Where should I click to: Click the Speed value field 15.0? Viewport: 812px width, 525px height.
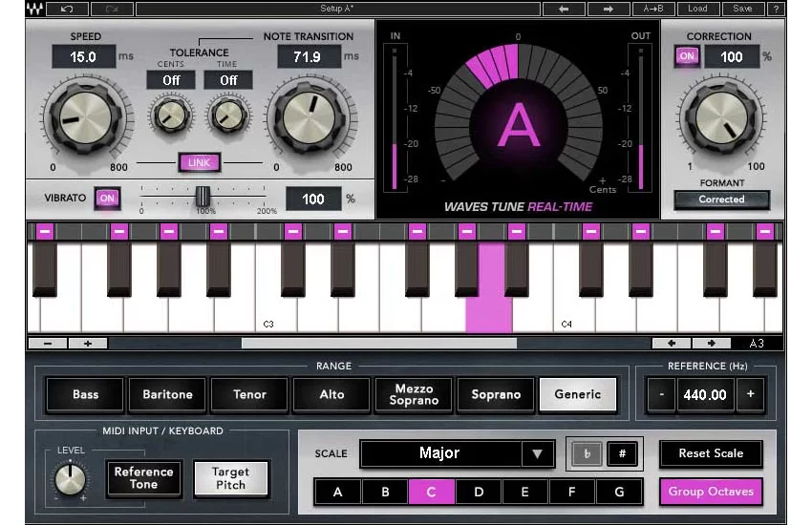coord(83,56)
